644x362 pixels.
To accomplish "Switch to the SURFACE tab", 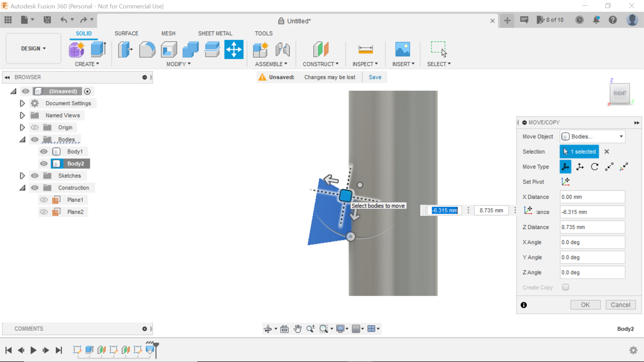I will point(126,33).
